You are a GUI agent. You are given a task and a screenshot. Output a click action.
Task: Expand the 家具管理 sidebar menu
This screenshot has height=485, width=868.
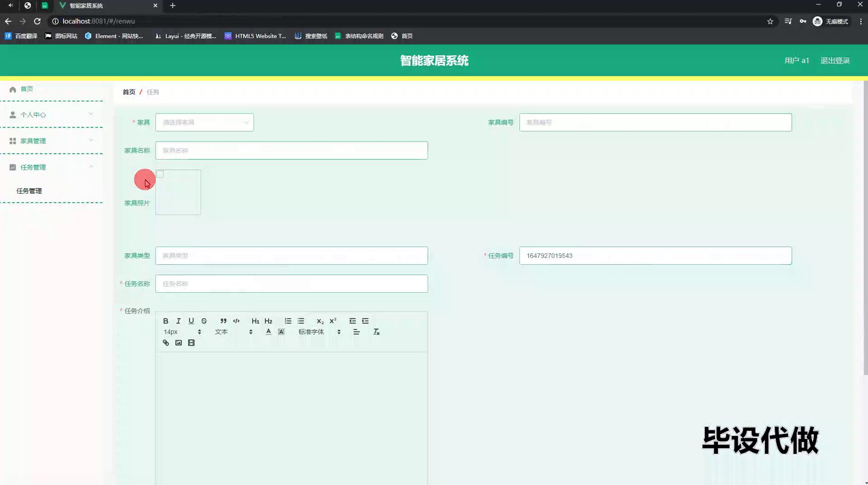click(52, 141)
